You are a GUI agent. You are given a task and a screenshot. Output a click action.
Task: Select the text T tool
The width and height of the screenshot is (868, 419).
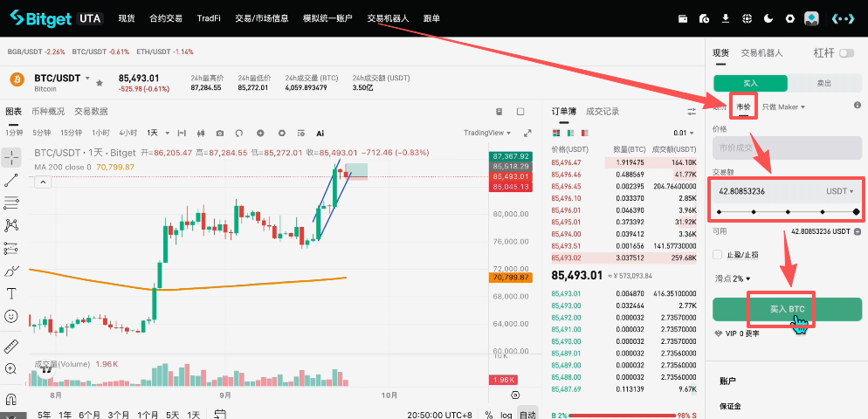click(x=11, y=293)
